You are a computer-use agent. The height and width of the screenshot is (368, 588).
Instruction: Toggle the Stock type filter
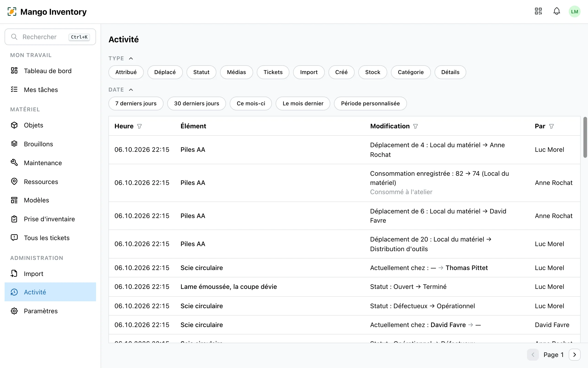coord(373,72)
